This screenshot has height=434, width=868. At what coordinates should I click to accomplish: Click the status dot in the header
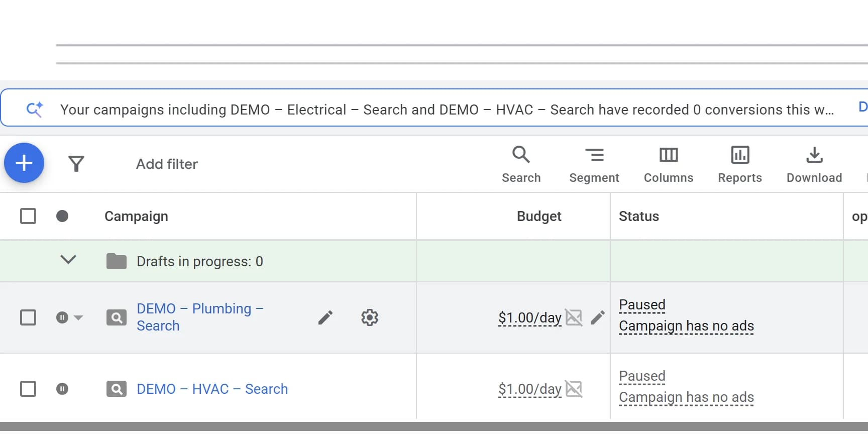click(62, 216)
